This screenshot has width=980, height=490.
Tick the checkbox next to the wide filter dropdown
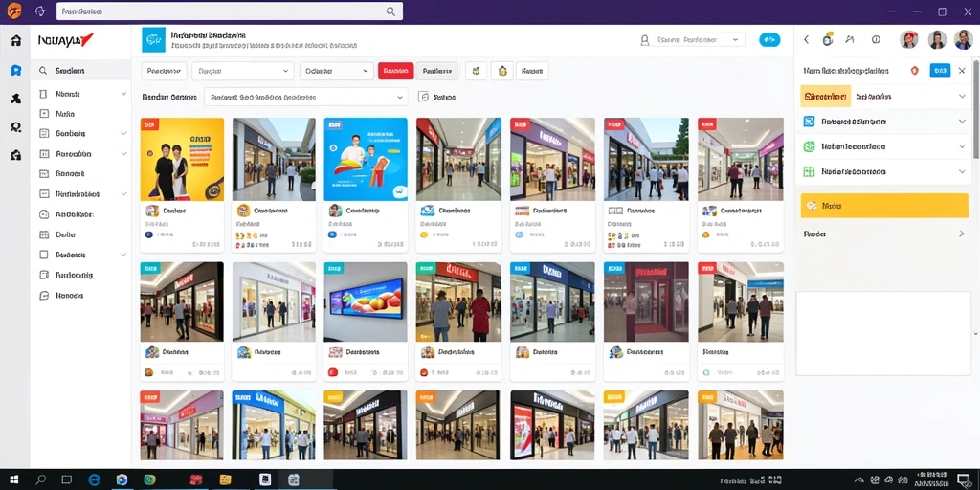[x=423, y=97]
